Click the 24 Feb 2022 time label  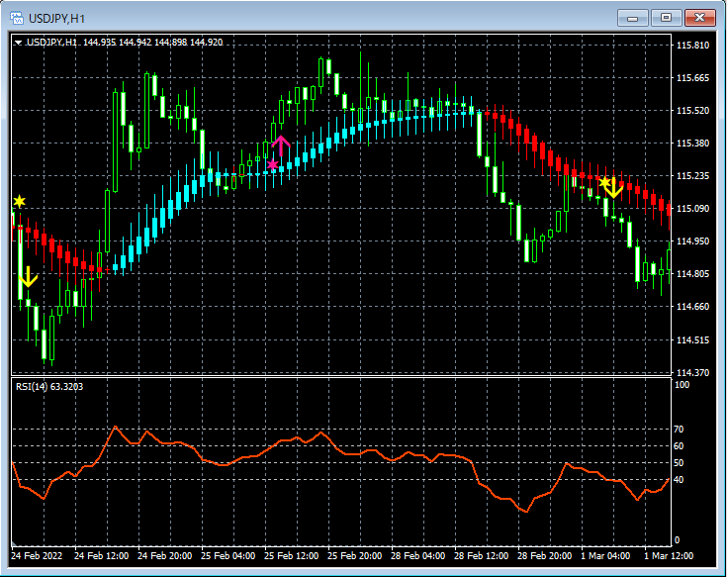[x=37, y=555]
